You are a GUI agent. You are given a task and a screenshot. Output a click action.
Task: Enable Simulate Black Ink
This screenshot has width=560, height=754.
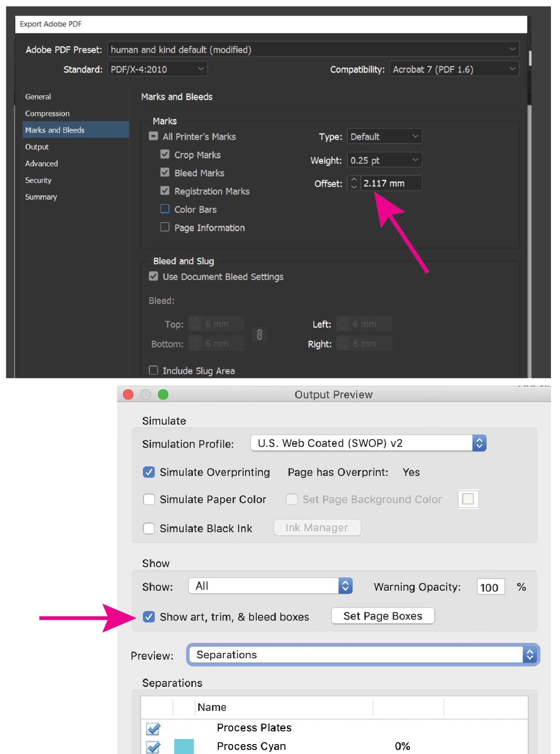click(149, 529)
